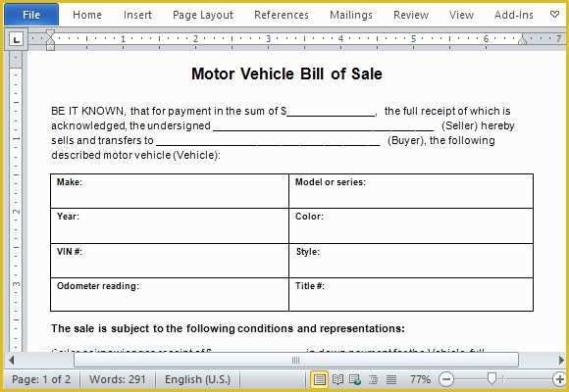This screenshot has height=392, width=569.
Task: Click the Style: table cell
Action: [x=411, y=261]
